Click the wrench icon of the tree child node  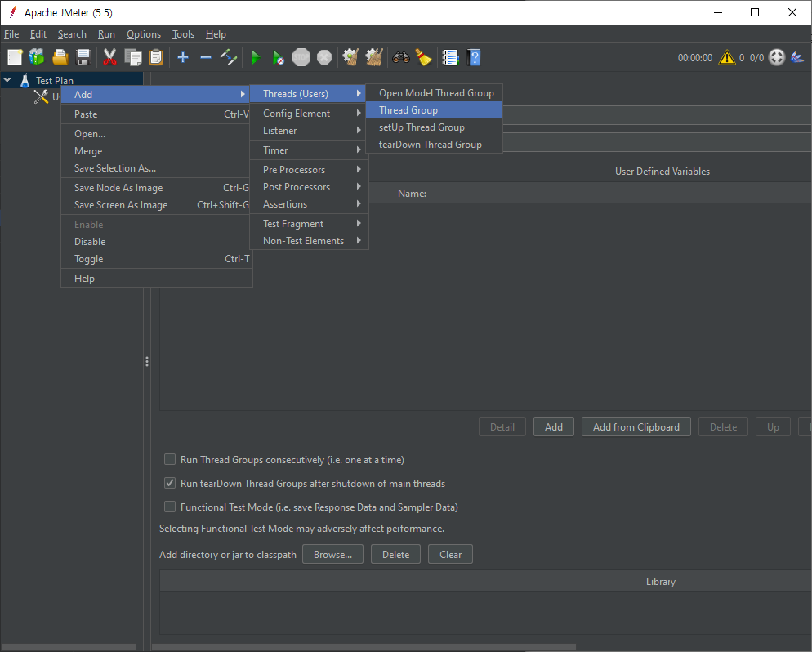pos(41,97)
